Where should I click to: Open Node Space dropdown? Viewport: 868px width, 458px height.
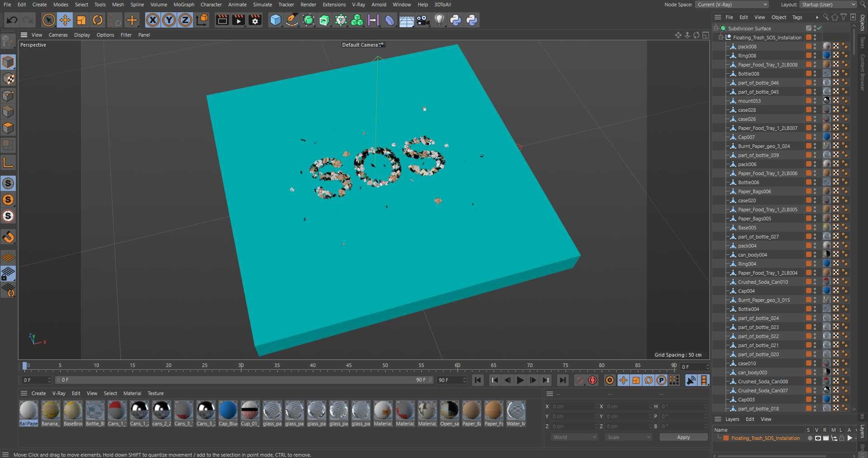pyautogui.click(x=732, y=5)
